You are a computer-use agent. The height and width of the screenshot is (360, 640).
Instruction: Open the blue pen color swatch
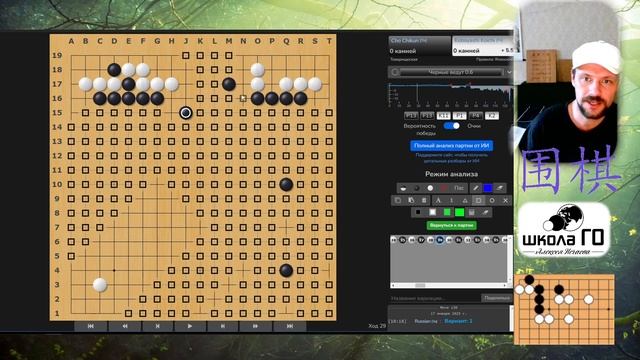[x=488, y=188]
